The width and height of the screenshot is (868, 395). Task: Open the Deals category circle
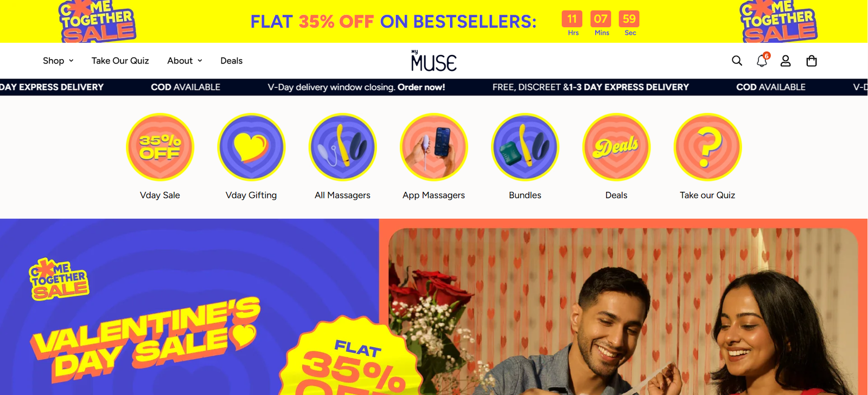[616, 147]
